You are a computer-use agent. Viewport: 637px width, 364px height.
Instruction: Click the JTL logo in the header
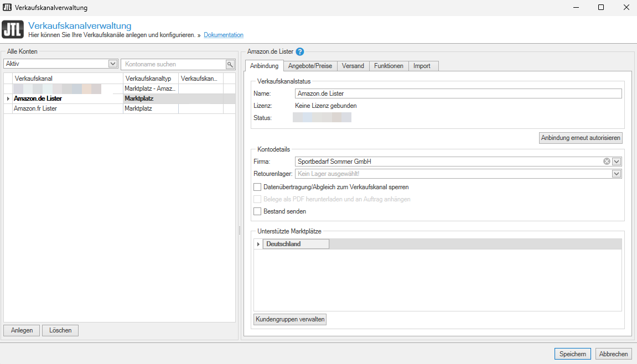click(13, 30)
